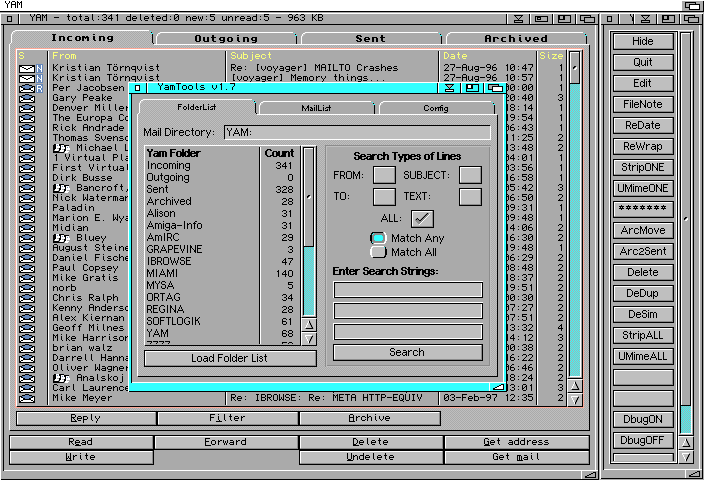Click the Arc2Sent button

(642, 251)
